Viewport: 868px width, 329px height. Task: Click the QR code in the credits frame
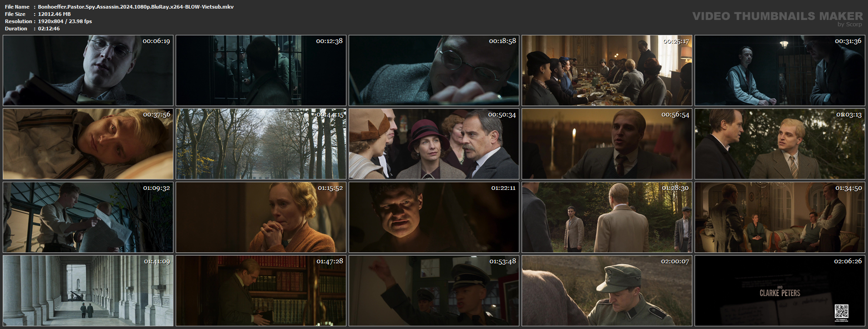click(x=841, y=311)
